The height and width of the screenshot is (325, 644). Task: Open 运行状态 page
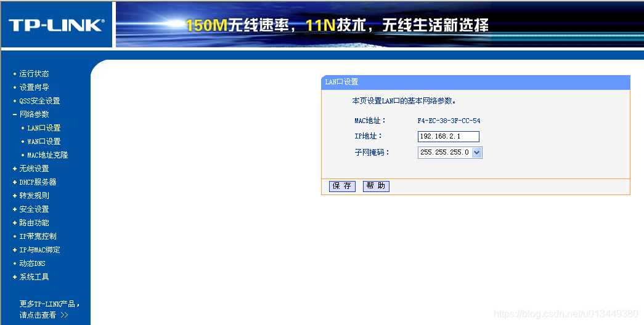point(34,74)
